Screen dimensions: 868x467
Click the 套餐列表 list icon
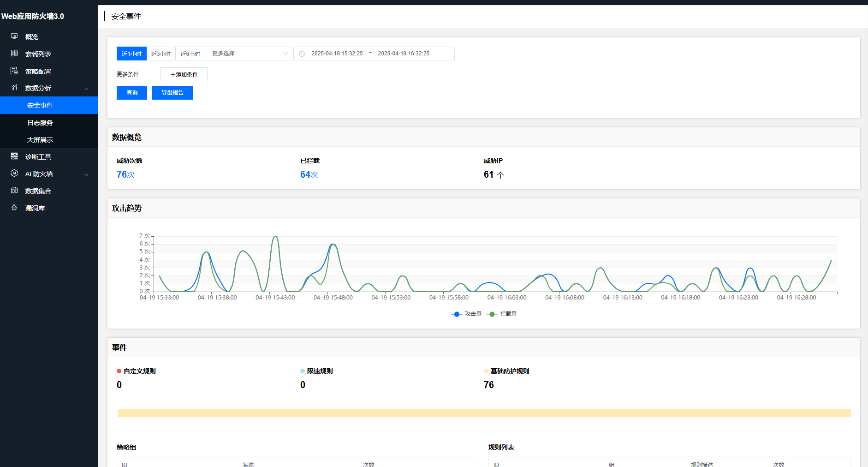pos(14,54)
